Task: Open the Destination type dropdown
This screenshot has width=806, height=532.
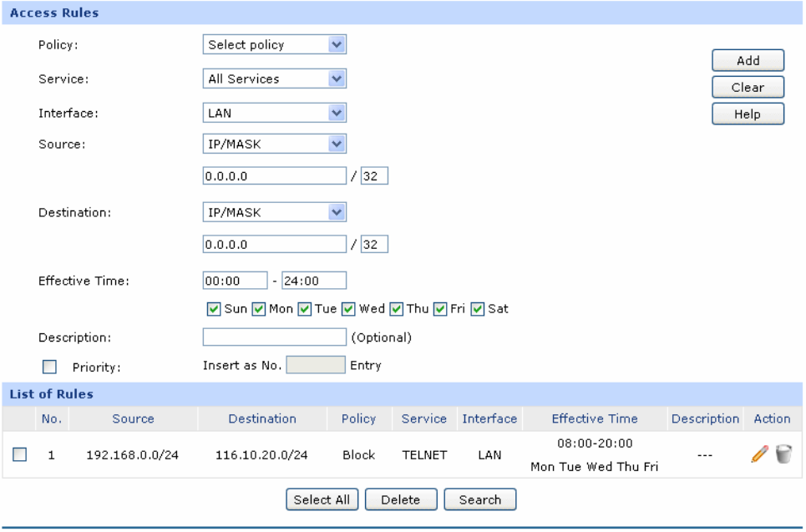Action: click(275, 212)
